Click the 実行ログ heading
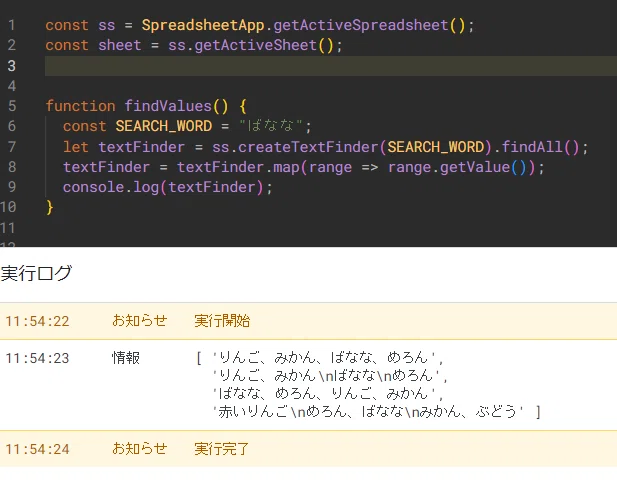Screen dimensions: 617x485 point(36,273)
